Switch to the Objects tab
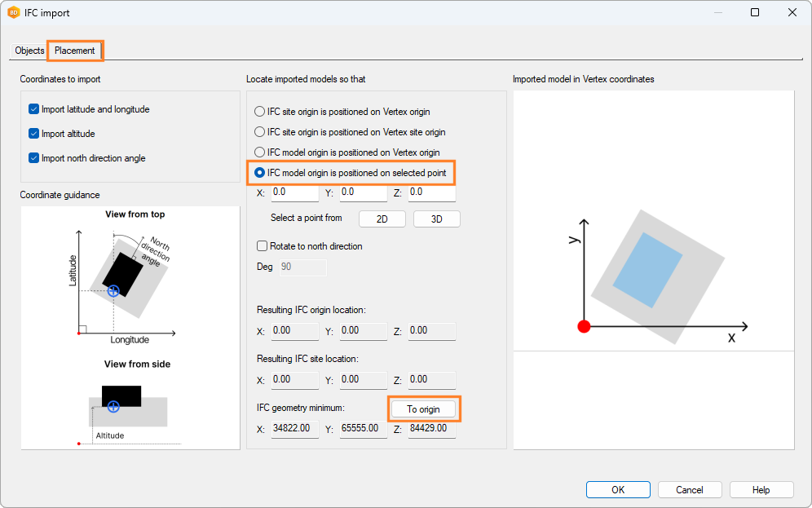The image size is (812, 508). tap(30, 51)
